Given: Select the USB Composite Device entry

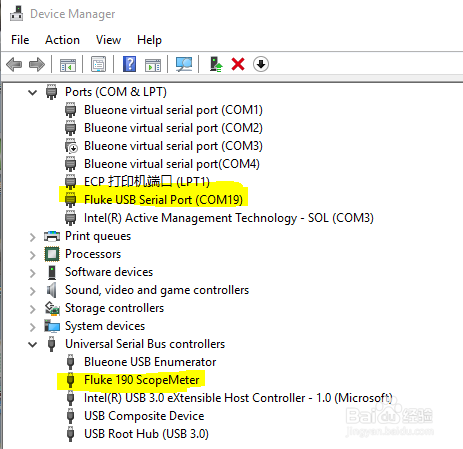Looking at the screenshot, I should click(x=144, y=416).
